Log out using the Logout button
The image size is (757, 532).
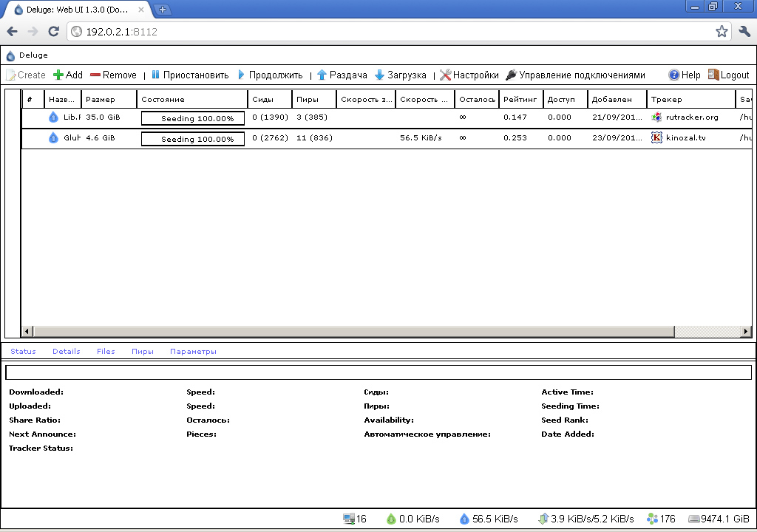(728, 75)
